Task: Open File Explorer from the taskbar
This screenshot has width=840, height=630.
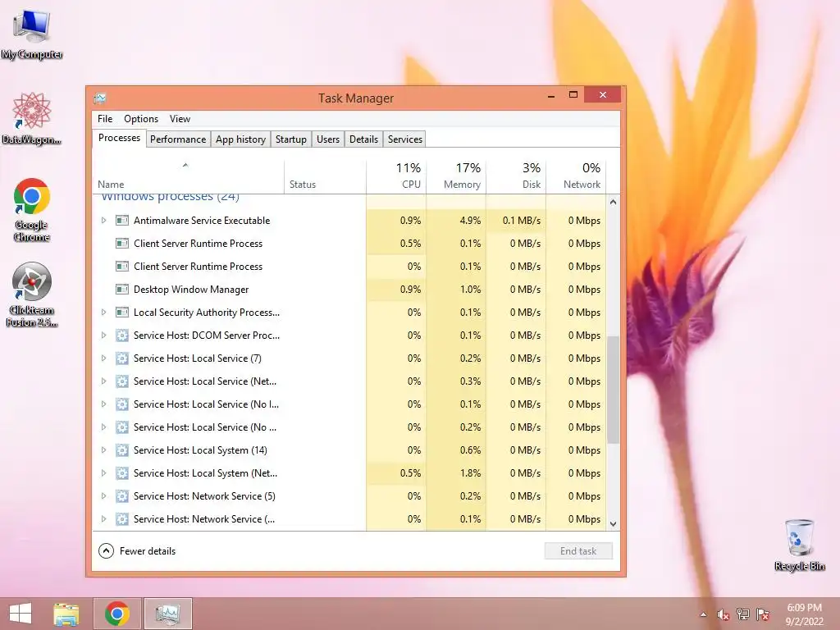Action: (x=66, y=614)
